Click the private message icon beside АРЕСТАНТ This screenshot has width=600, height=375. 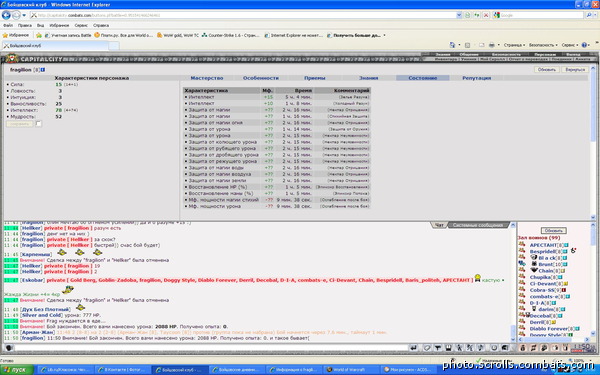(x=522, y=245)
